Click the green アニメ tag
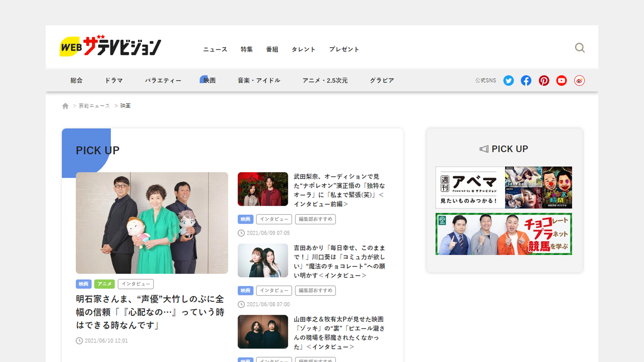Viewport: 644px width, 362px height. [x=104, y=284]
